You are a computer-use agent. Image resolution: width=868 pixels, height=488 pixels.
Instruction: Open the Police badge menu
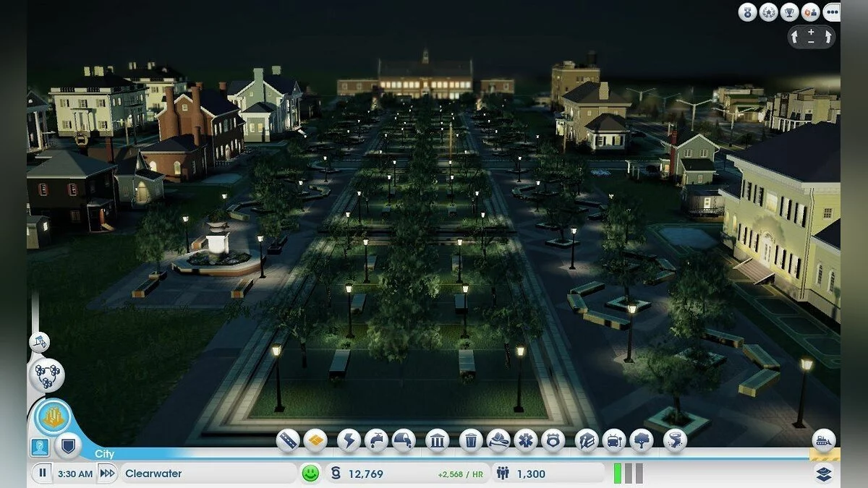553,440
